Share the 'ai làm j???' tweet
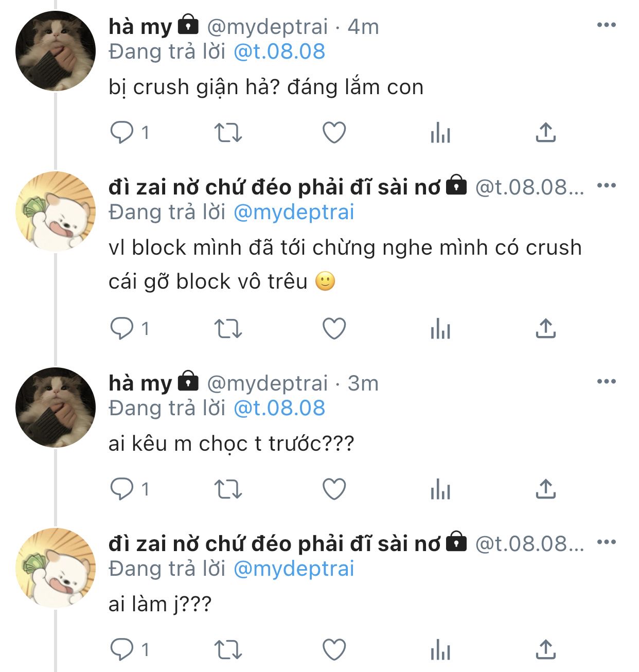The image size is (639, 672). pos(545,649)
